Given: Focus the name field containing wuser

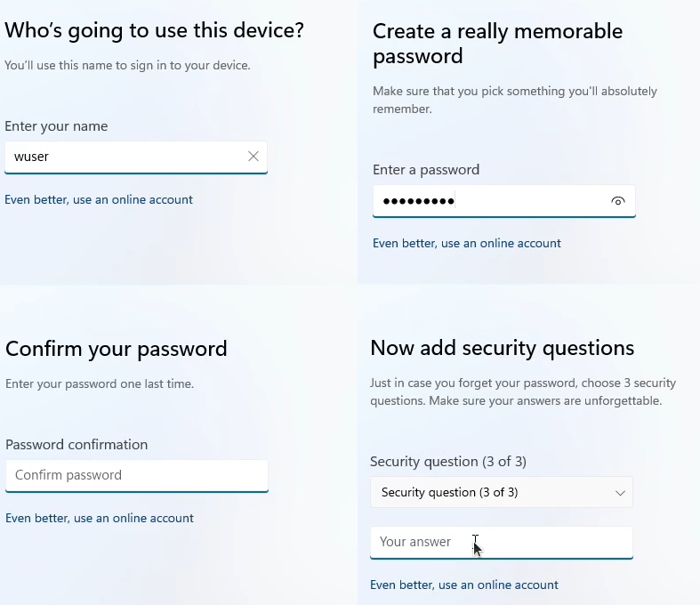Looking at the screenshot, I should point(125,157).
